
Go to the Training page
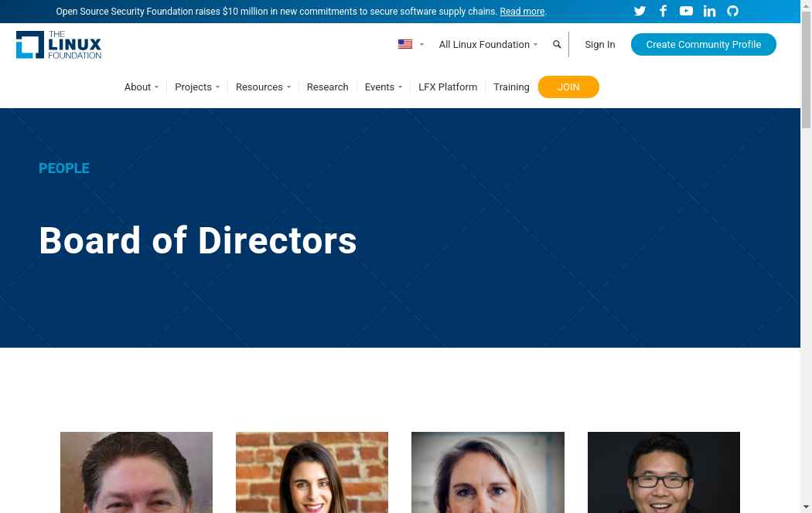pos(511,87)
